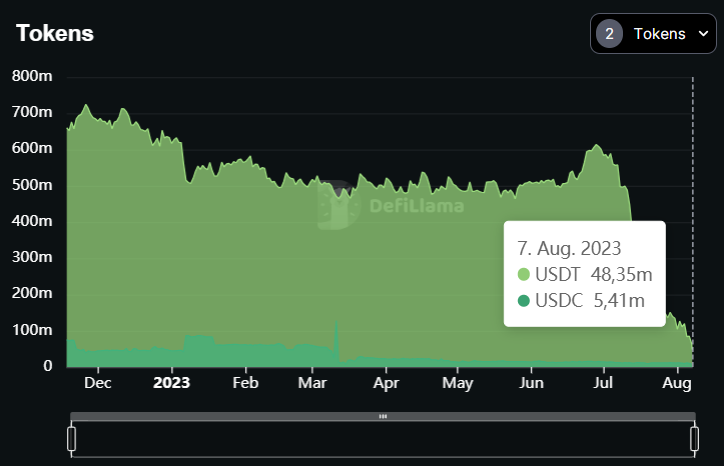Click the 'May' x-axis label
The width and height of the screenshot is (724, 466).
pyautogui.click(x=458, y=383)
